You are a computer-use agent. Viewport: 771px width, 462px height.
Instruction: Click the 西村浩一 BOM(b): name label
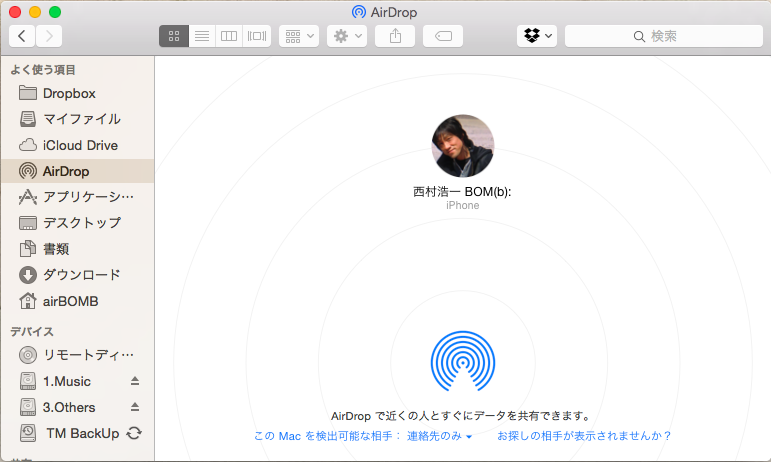(x=462, y=192)
